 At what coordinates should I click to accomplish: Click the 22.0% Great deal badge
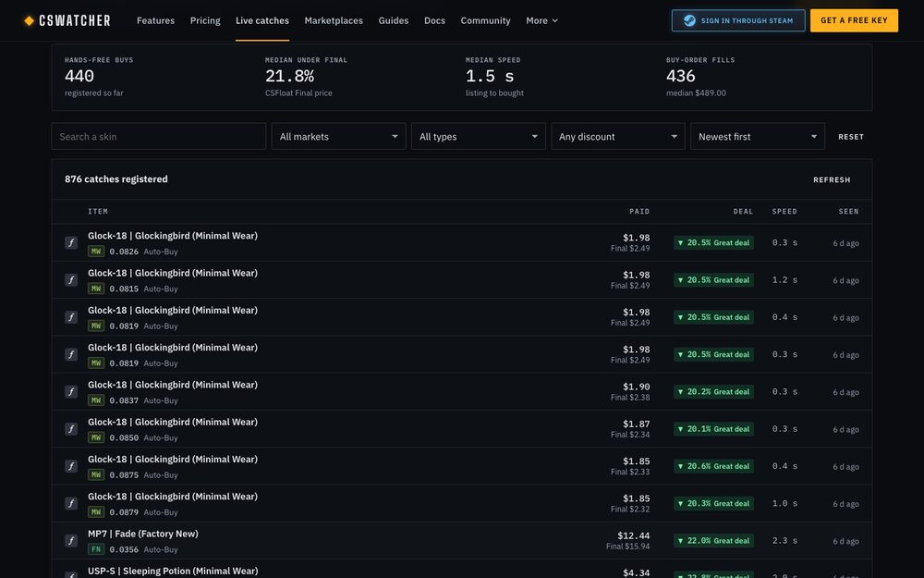713,541
